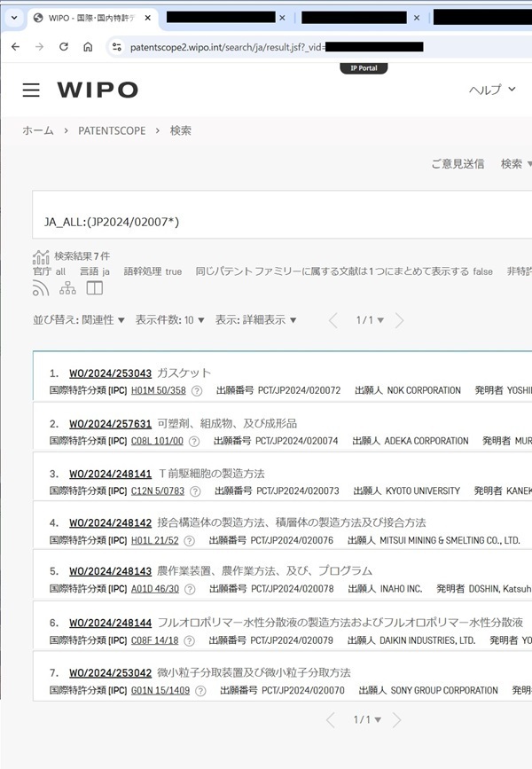The image size is (532, 769).
Task: Open the 検索 menu at top right
Action: coord(515,163)
